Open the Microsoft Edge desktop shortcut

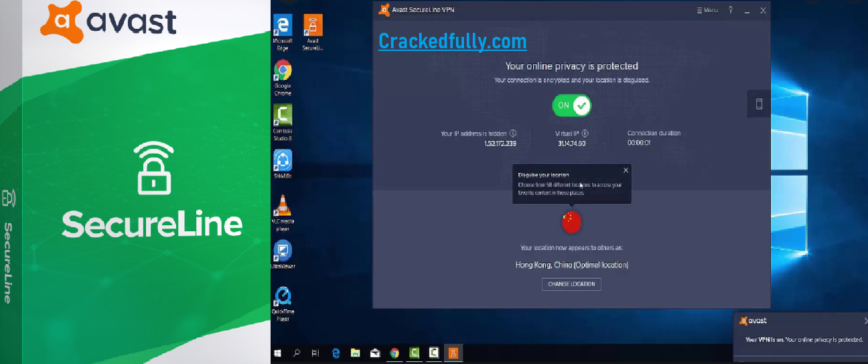coord(283,33)
